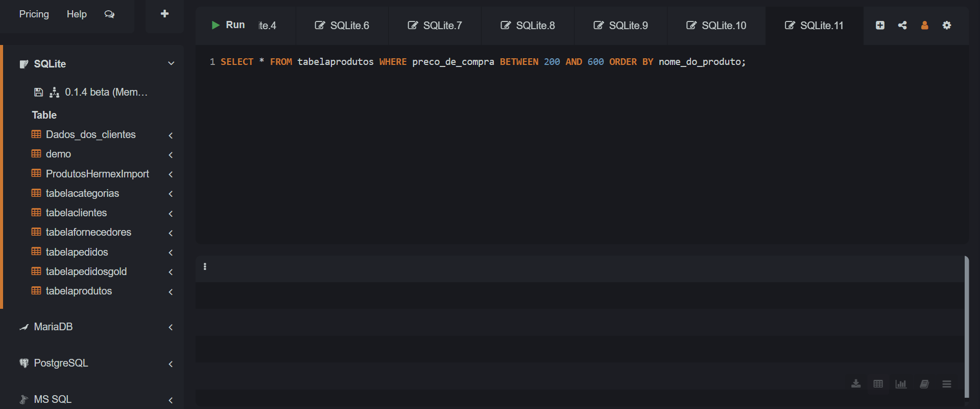Click the share icon
Viewport: 980px width, 409px height.
coord(902,25)
